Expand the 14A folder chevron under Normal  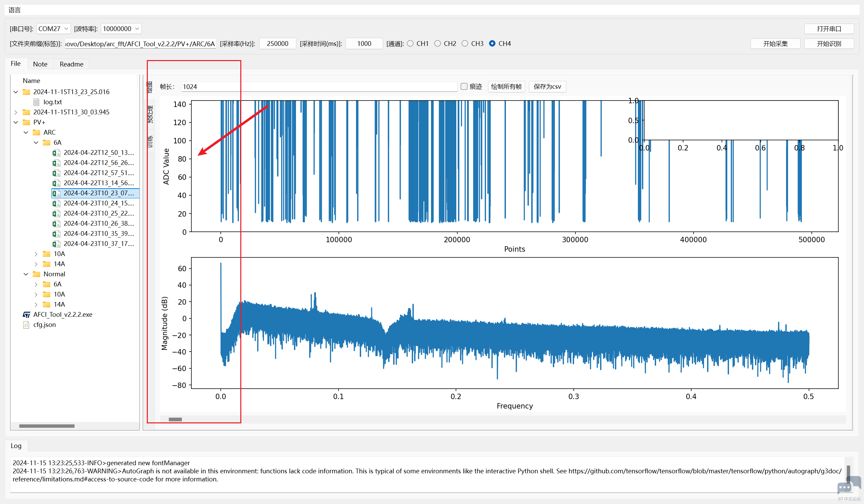tap(36, 305)
